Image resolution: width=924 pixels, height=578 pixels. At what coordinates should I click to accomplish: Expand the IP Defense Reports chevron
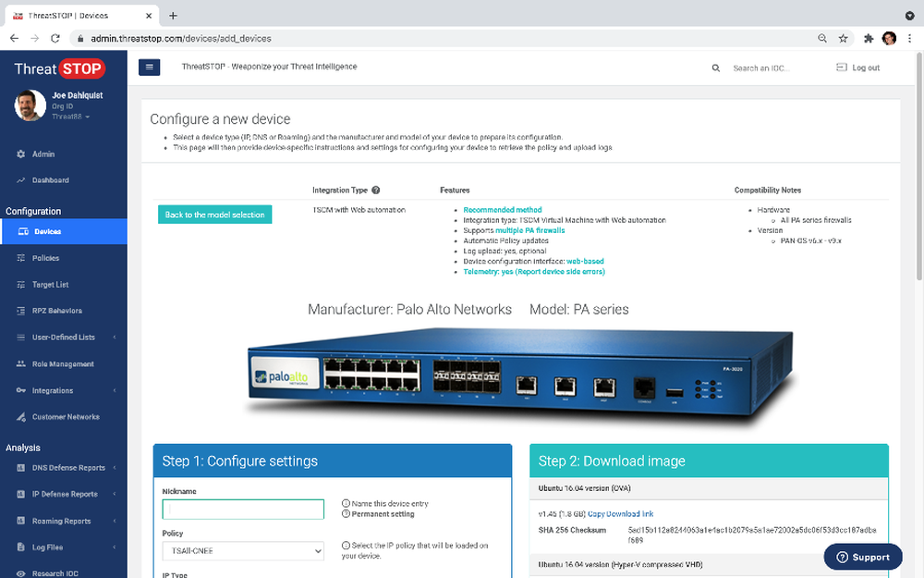coord(115,494)
